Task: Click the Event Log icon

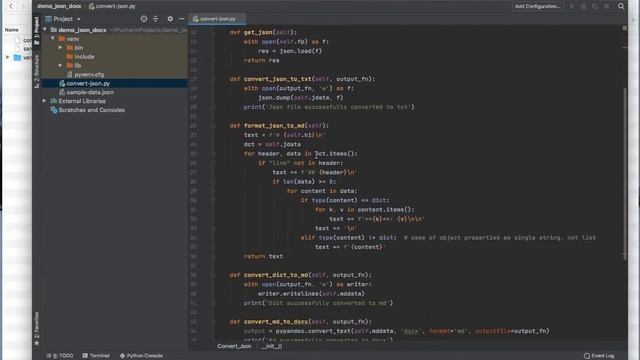Action: 587,356
